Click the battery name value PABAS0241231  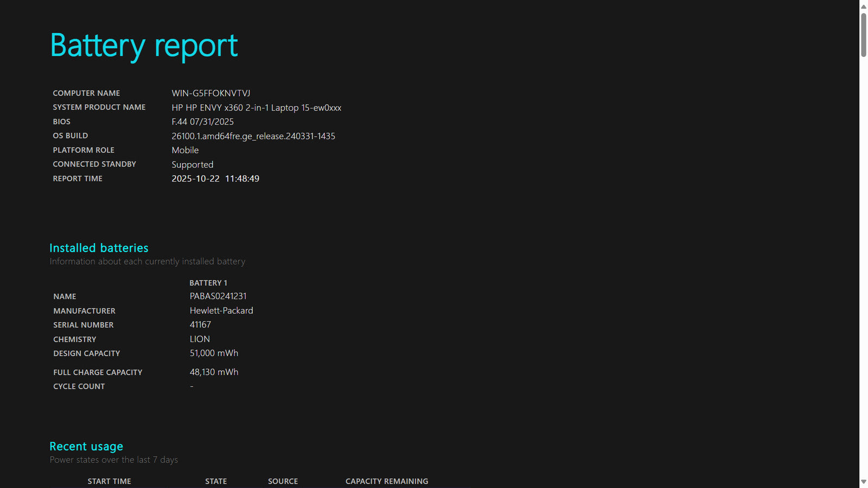[218, 296]
